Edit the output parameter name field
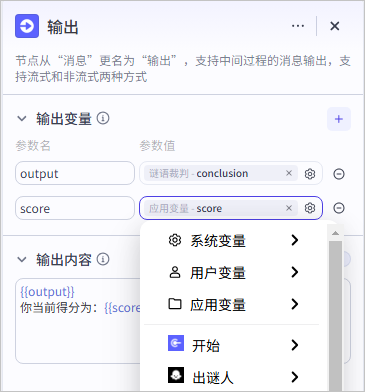Screen dimensions: 365x392 tap(75, 173)
